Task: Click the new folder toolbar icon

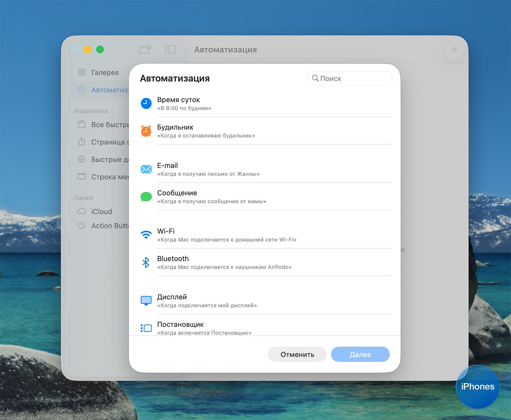Action: 145,50
